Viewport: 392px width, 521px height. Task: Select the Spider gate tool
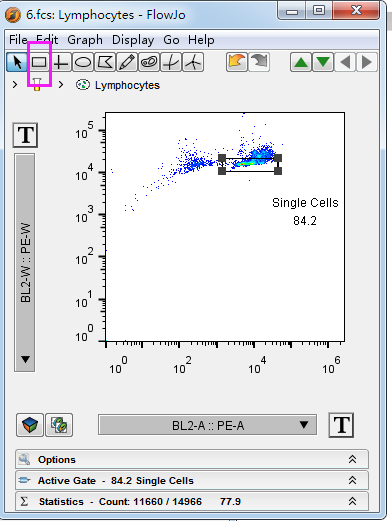tap(193, 62)
